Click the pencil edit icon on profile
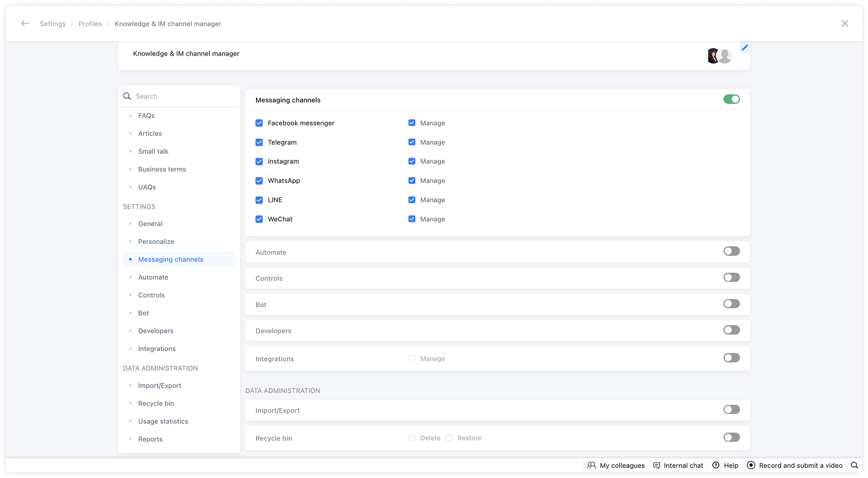The width and height of the screenshot is (868, 478). [x=744, y=48]
